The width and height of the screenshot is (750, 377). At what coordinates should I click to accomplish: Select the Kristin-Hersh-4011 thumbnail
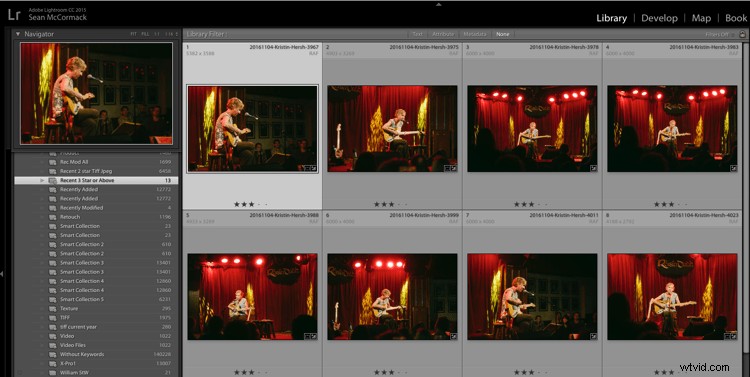(532, 297)
